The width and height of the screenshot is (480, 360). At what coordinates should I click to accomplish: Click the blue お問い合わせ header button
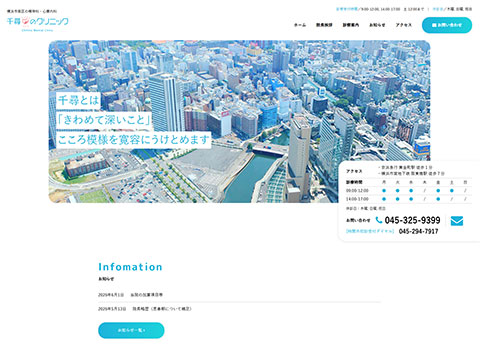(447, 25)
